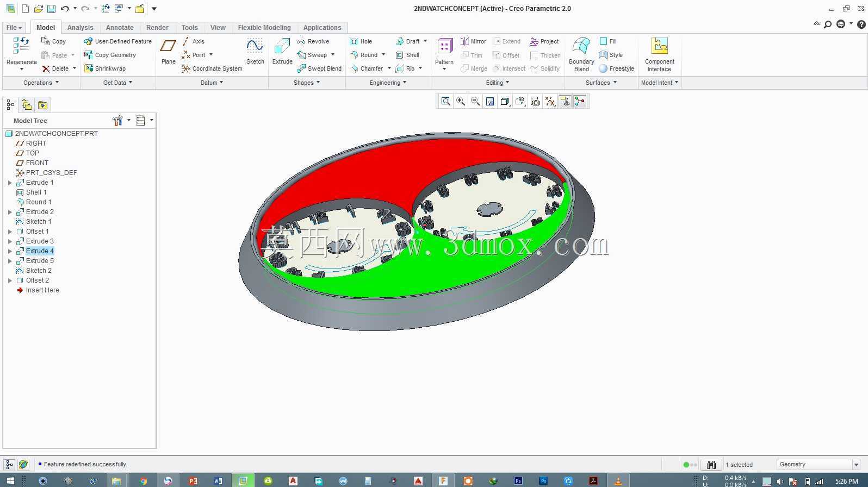This screenshot has height=487, width=868.
Task: Create a datum Axis
Action: pos(193,41)
